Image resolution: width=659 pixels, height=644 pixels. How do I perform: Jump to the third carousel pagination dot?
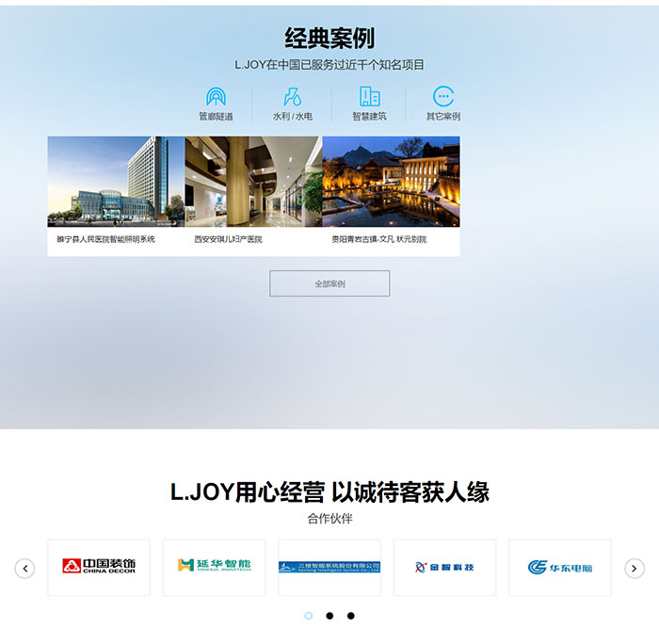click(351, 616)
